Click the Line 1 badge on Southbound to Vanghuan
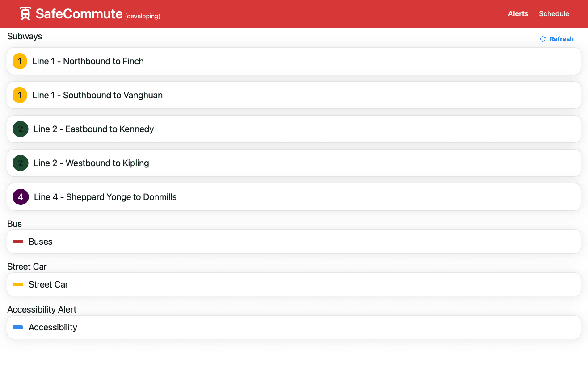This screenshot has width=588, height=371. click(x=20, y=95)
